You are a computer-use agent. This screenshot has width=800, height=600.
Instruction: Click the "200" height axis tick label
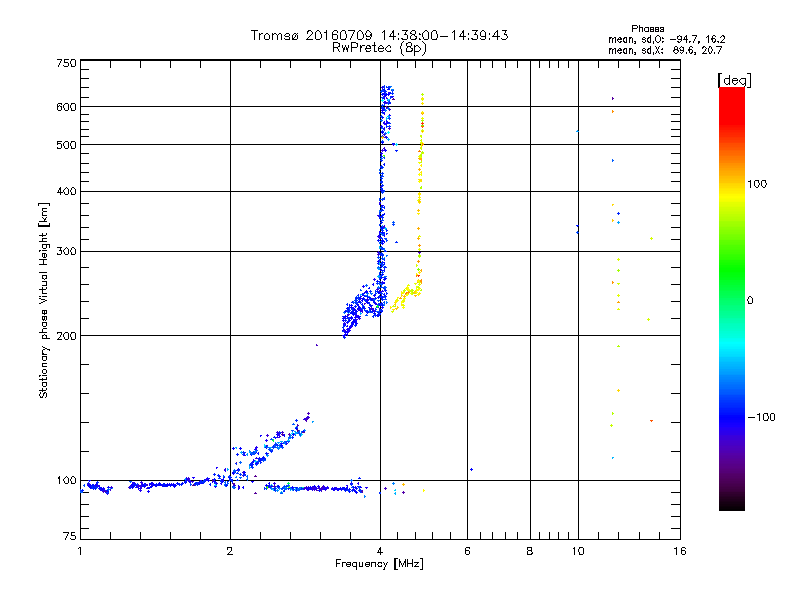click(66, 336)
